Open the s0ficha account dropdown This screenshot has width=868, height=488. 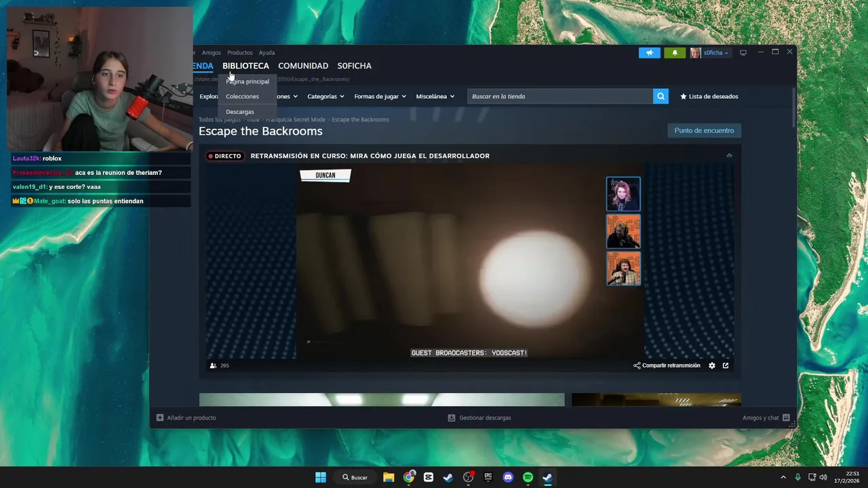715,53
